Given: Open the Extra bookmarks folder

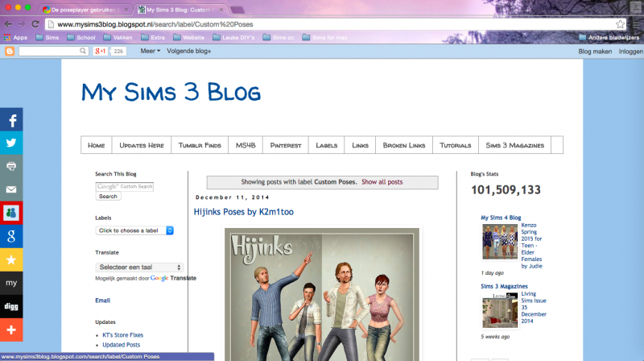Looking at the screenshot, I should tap(153, 37).
